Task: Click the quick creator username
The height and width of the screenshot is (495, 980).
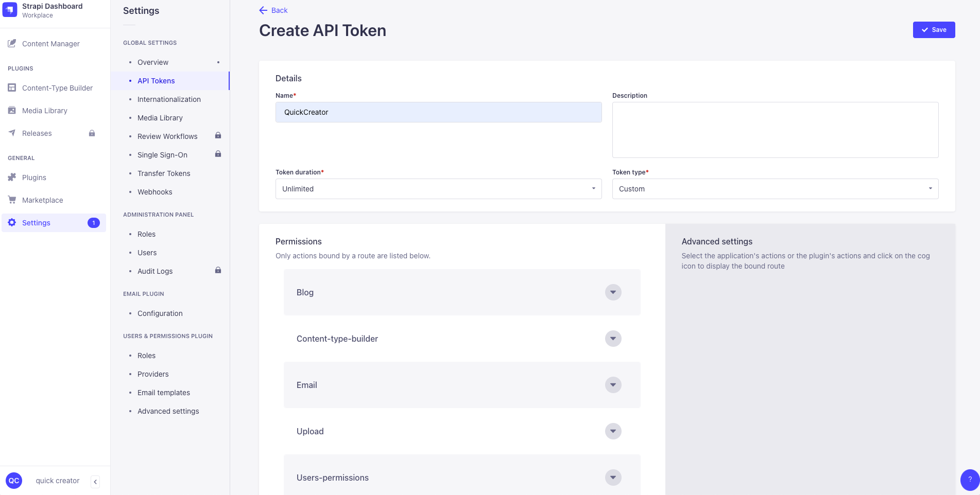Action: coord(58,481)
